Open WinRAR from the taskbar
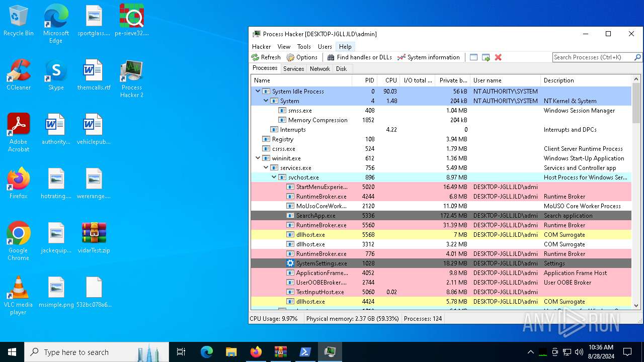This screenshot has height=362, width=644. click(x=280, y=352)
